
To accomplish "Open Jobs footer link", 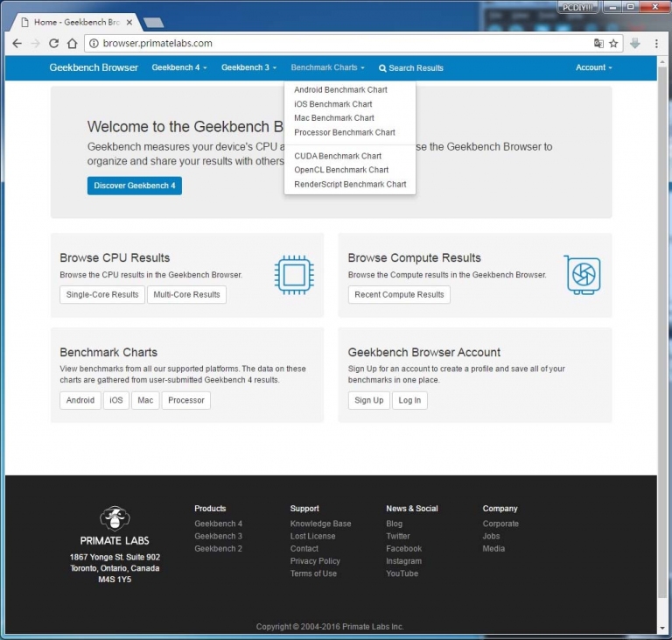I will (x=491, y=536).
